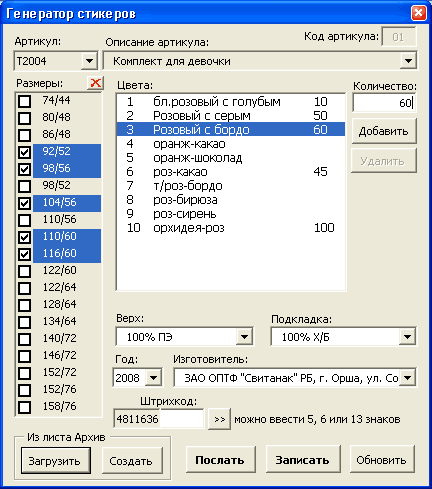
Task: Click the >> barcode generate button
Action: tap(219, 419)
